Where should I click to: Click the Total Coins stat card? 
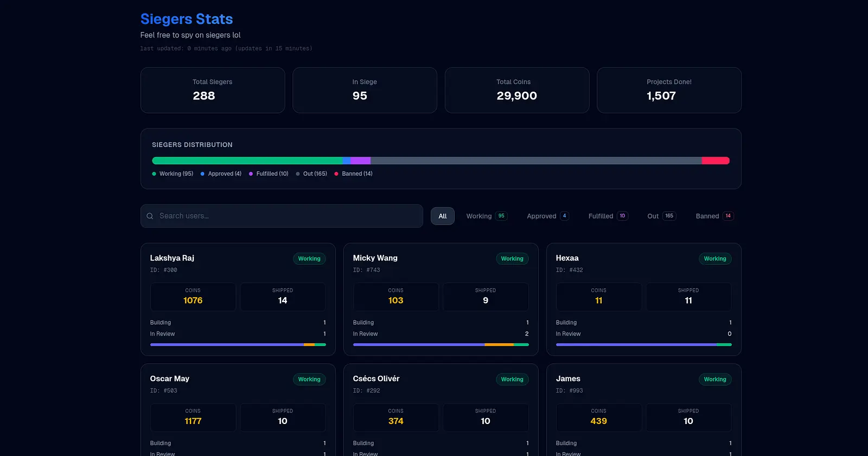(x=516, y=90)
